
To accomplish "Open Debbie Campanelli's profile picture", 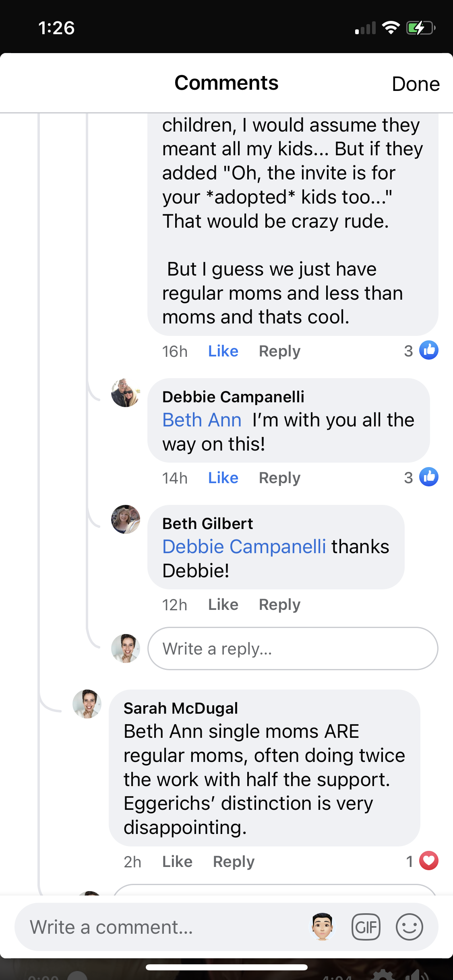I will point(126,393).
